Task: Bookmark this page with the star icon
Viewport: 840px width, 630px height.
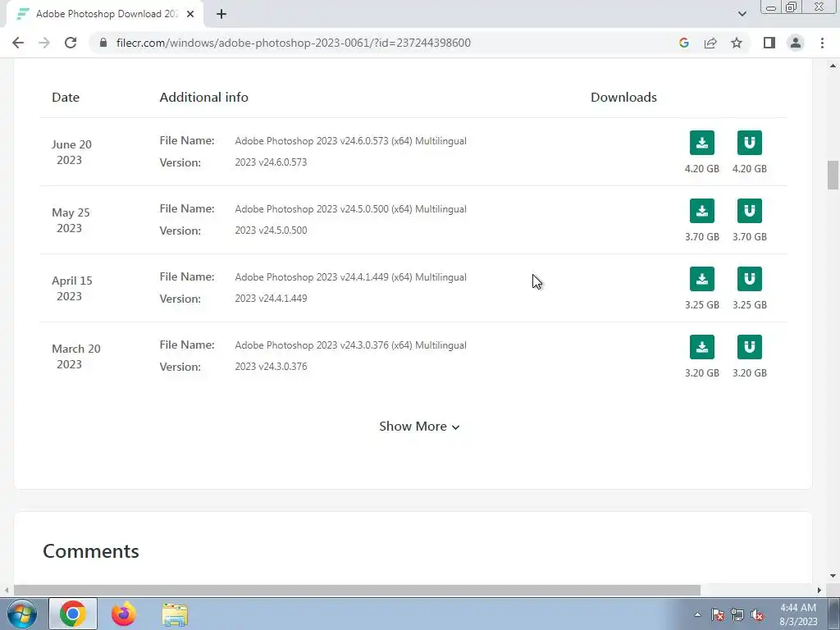Action: [x=737, y=43]
